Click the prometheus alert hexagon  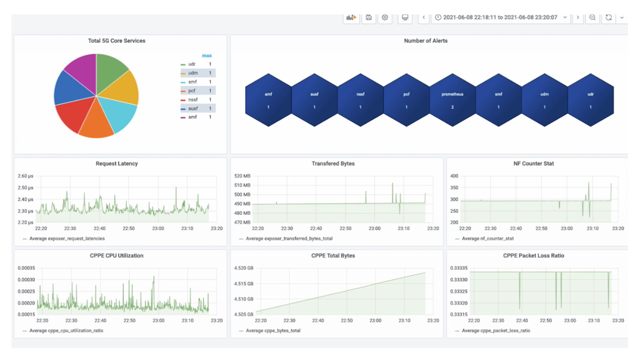coord(452,100)
